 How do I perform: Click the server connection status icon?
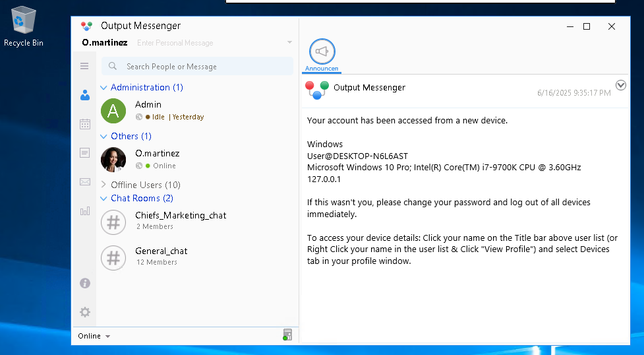(287, 335)
